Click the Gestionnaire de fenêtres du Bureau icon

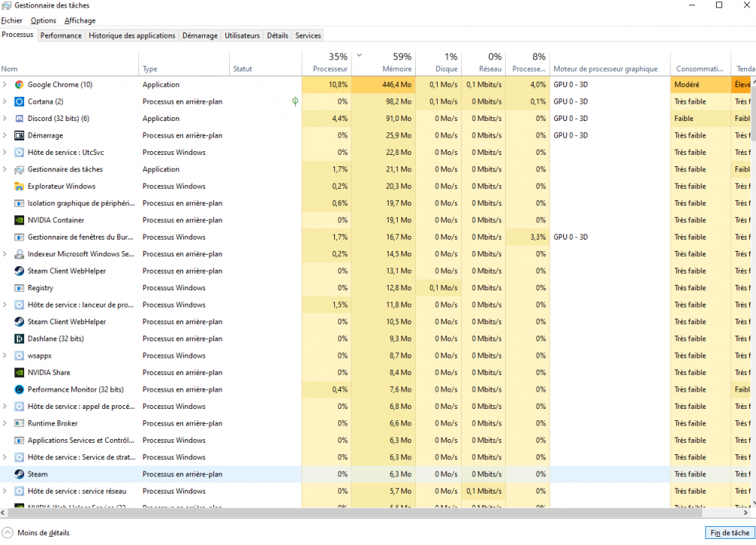[x=20, y=237]
